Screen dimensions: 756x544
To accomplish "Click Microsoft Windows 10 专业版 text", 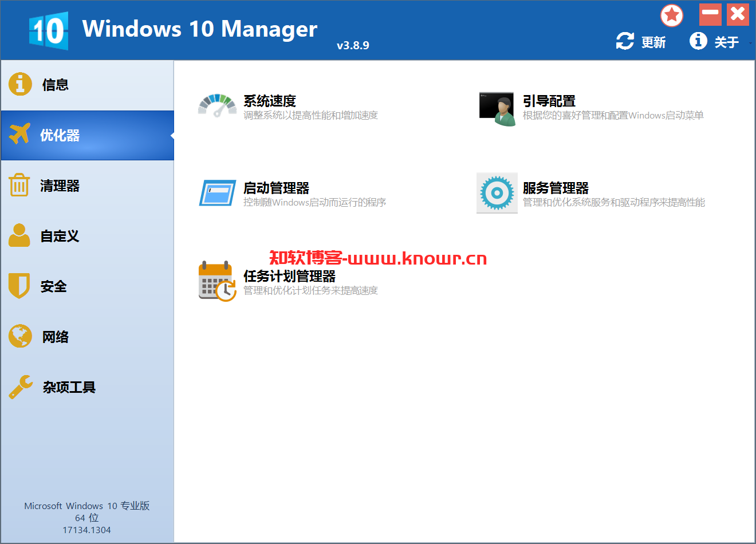I will click(x=87, y=506).
